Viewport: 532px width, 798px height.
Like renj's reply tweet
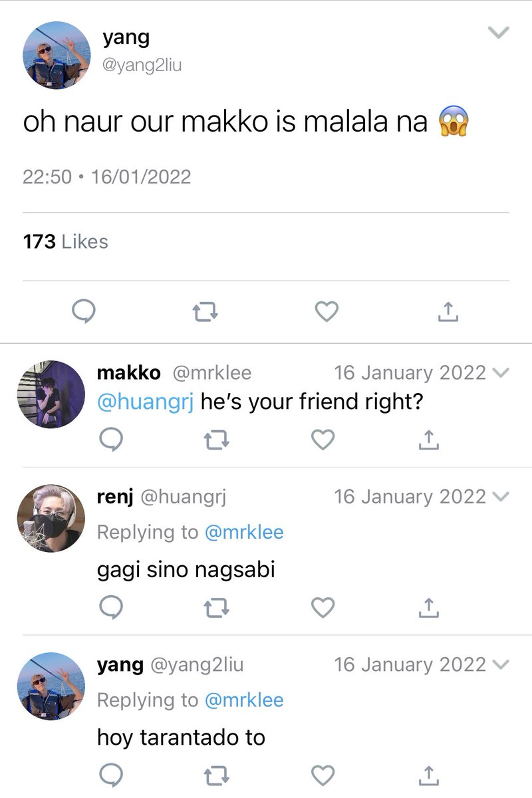323,606
